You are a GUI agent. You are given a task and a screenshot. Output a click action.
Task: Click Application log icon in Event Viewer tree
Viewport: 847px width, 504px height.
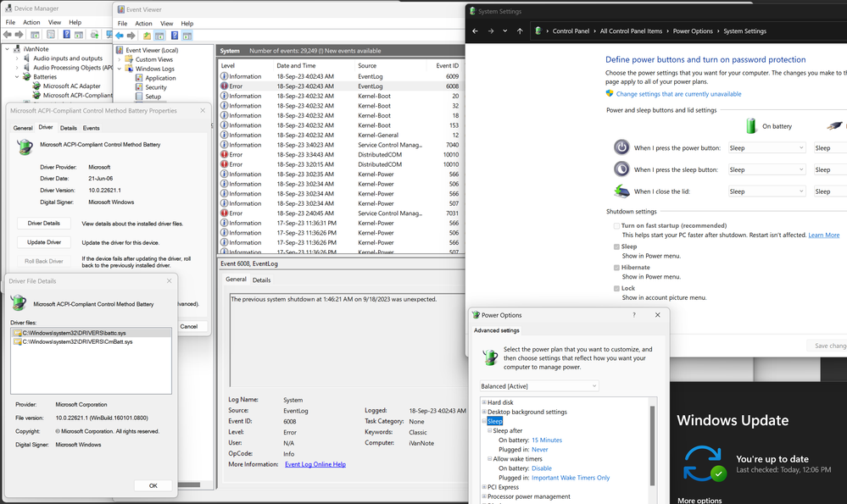[139, 78]
